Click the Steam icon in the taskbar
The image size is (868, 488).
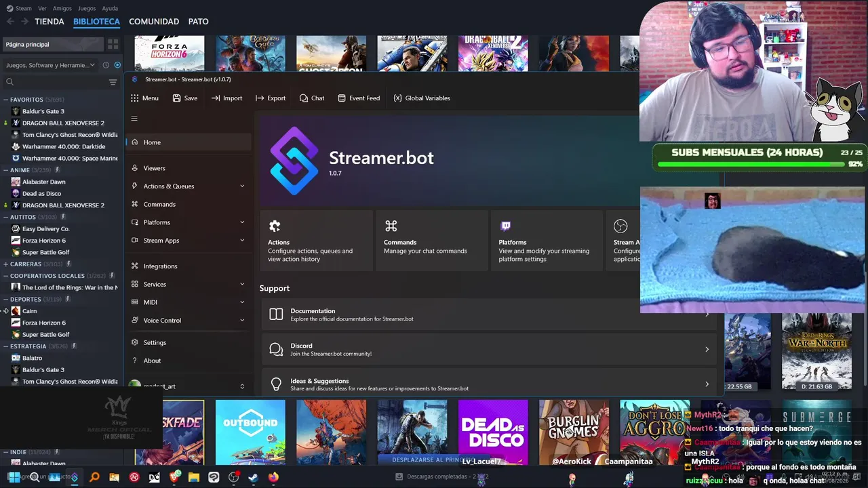pyautogui.click(x=253, y=477)
